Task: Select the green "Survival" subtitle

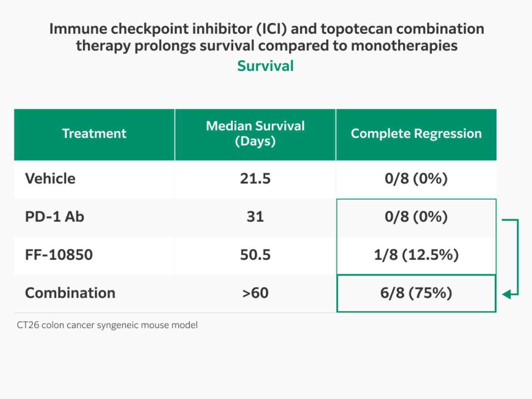Action: 266,66
